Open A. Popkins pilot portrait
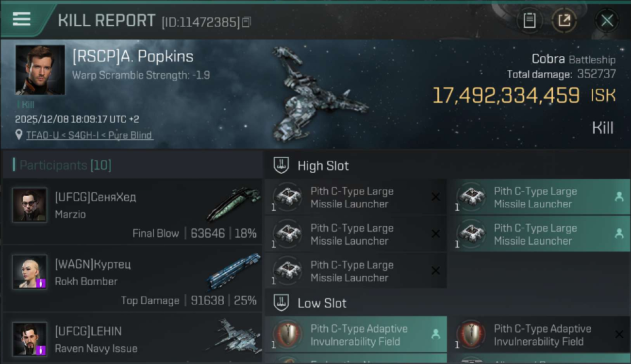The image size is (631, 364). (x=40, y=70)
